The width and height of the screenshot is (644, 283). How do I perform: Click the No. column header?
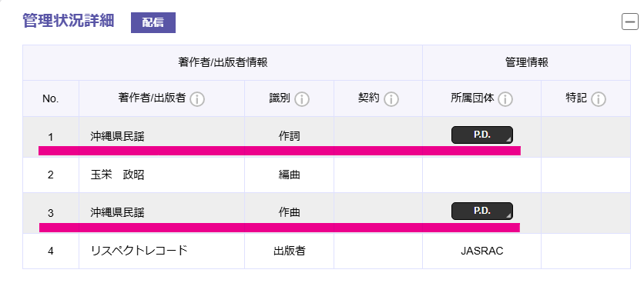(51, 99)
